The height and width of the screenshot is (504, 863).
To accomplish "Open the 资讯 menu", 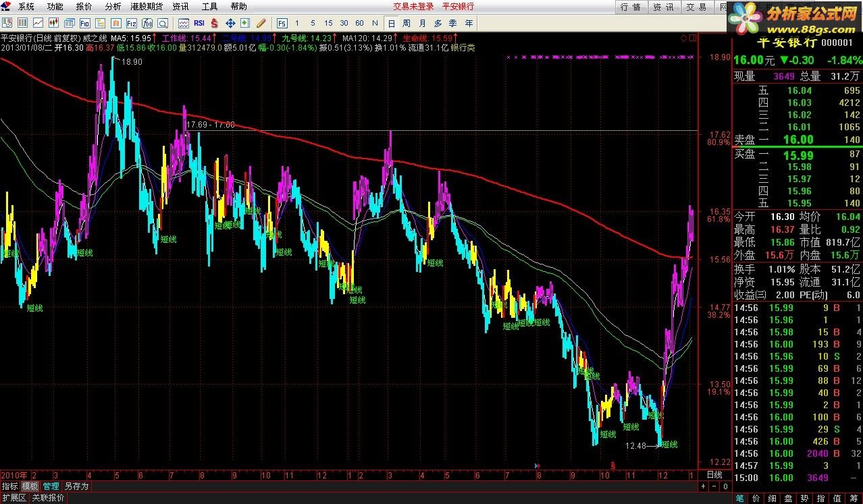I will 180,6.
